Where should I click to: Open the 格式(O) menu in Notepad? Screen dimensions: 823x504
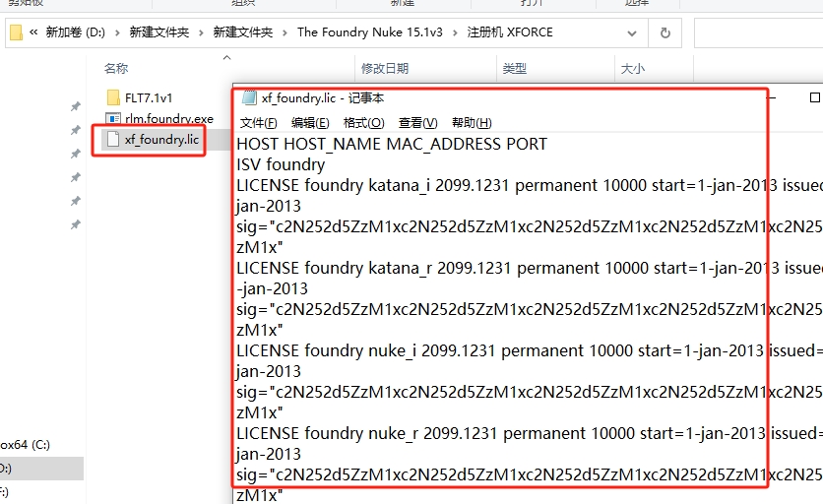coord(363,123)
